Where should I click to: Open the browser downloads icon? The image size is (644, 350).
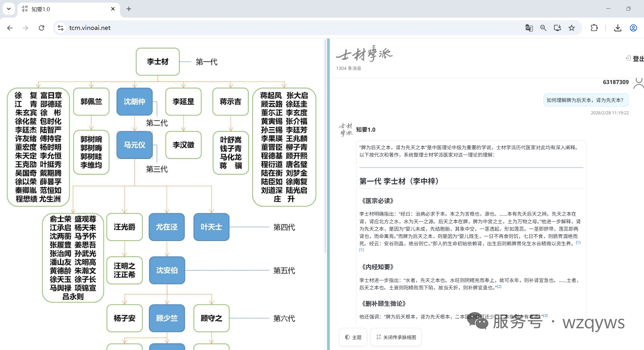[x=618, y=28]
